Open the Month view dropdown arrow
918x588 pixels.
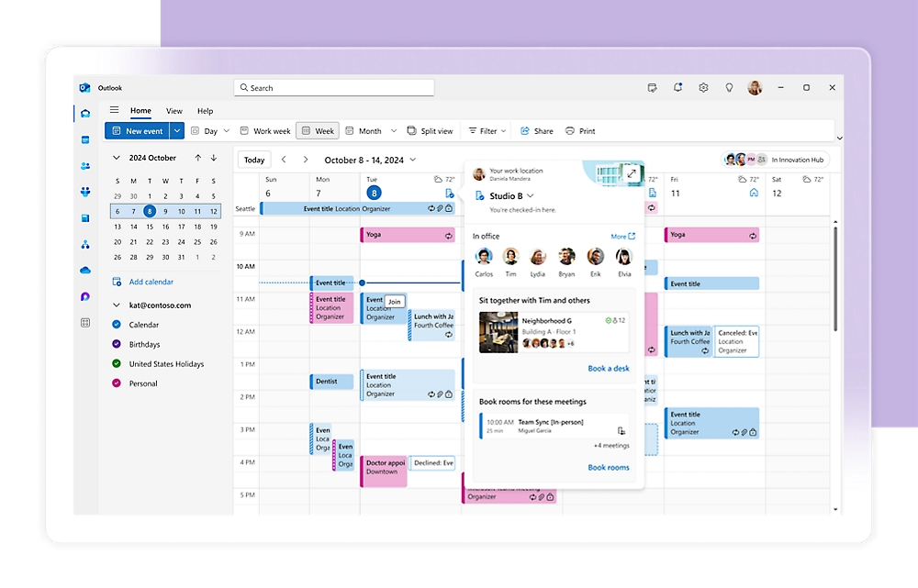tap(394, 131)
